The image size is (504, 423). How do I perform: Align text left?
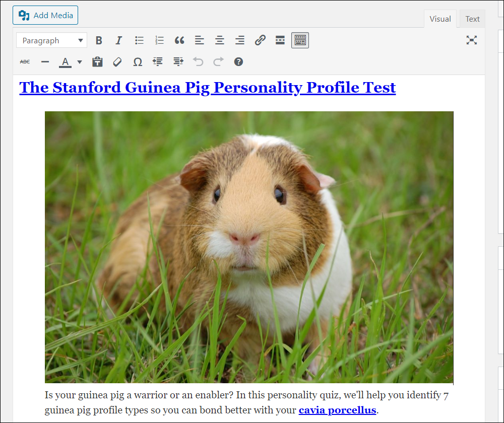tap(200, 40)
